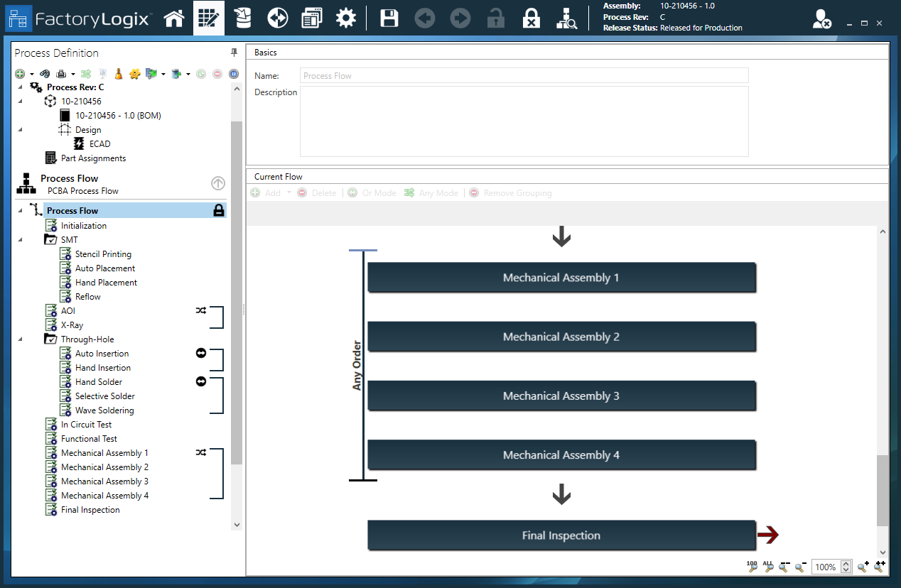Click the lock icon in the top toolbar
This screenshot has width=901, height=588.
[x=495, y=18]
